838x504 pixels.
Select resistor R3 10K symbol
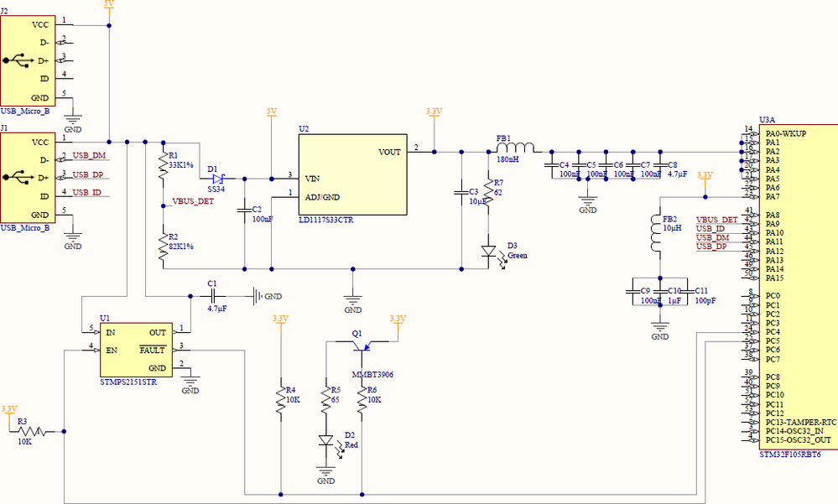pyautogui.click(x=34, y=431)
